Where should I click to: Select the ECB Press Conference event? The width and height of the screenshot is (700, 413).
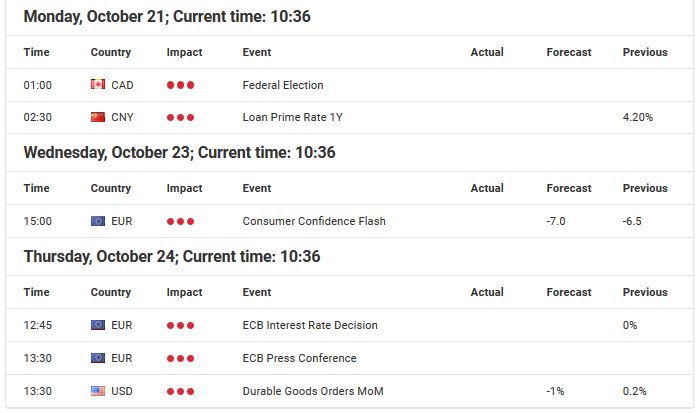(299, 358)
